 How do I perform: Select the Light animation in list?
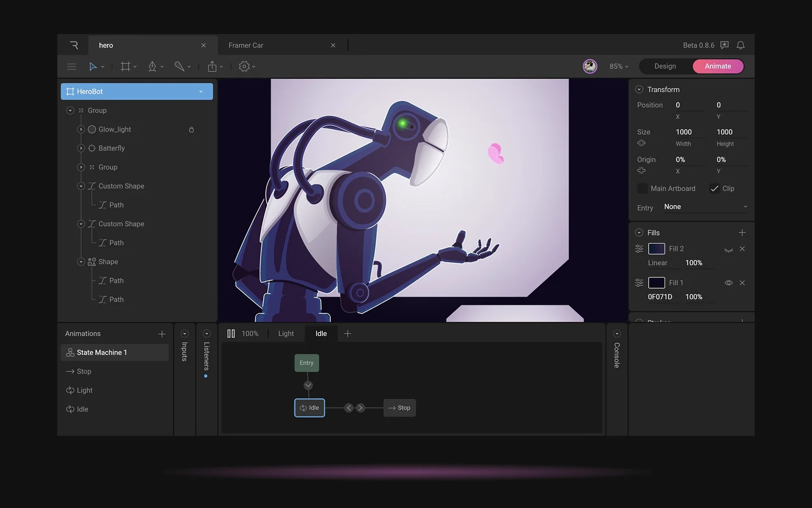click(115, 390)
